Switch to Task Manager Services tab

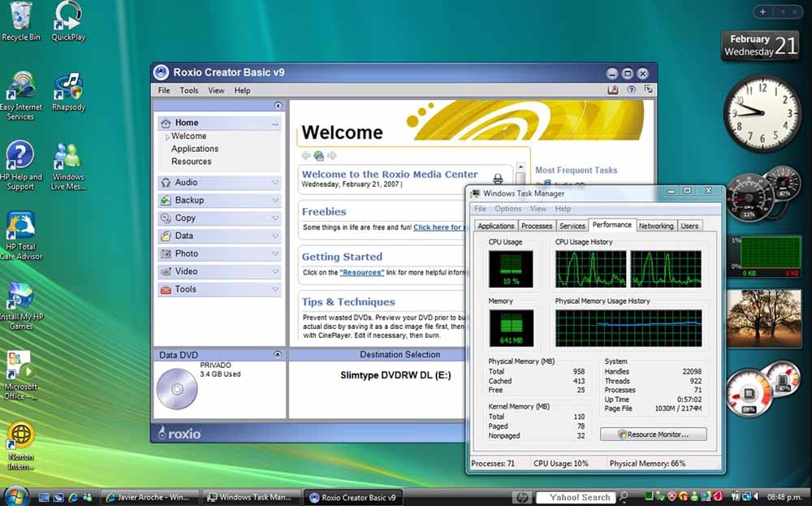tap(572, 226)
